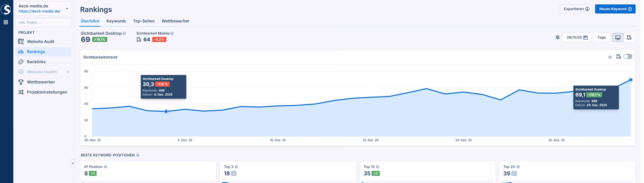Click the URL finden search field
The width and height of the screenshot is (644, 183).
[x=44, y=22]
